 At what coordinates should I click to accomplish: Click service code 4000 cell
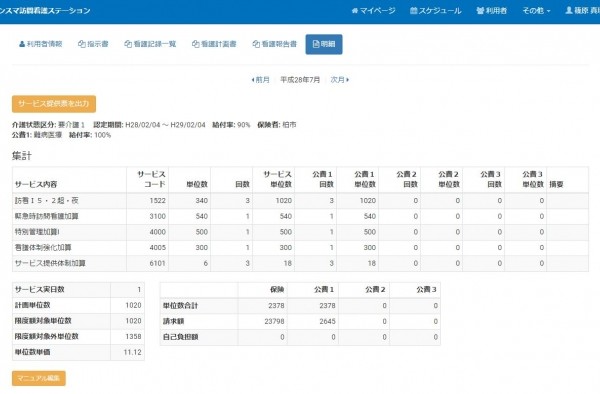coord(148,232)
